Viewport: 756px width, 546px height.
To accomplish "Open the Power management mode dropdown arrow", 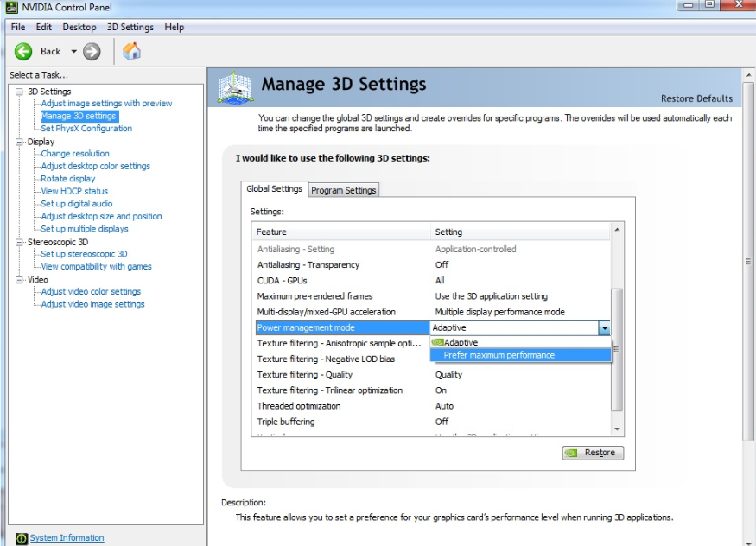I will pyautogui.click(x=604, y=327).
